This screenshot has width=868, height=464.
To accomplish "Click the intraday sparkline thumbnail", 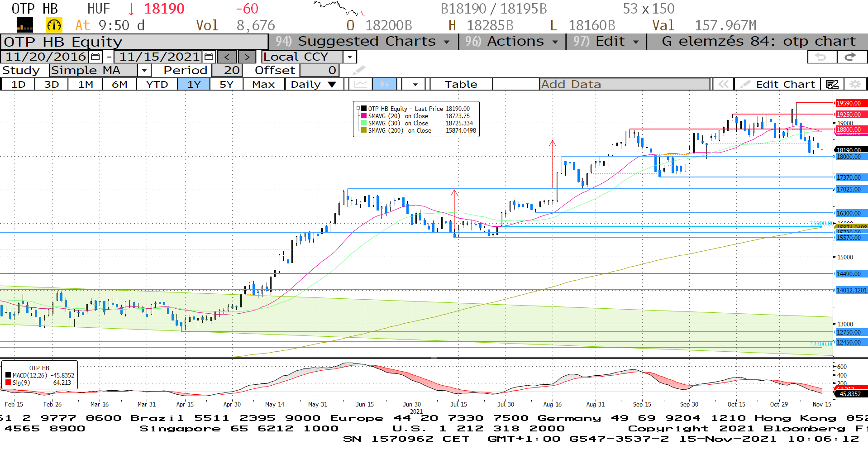I will [339, 8].
